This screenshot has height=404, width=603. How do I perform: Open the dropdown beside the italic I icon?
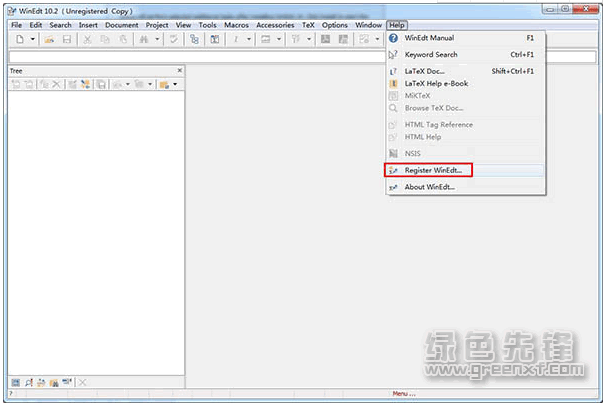(249, 39)
